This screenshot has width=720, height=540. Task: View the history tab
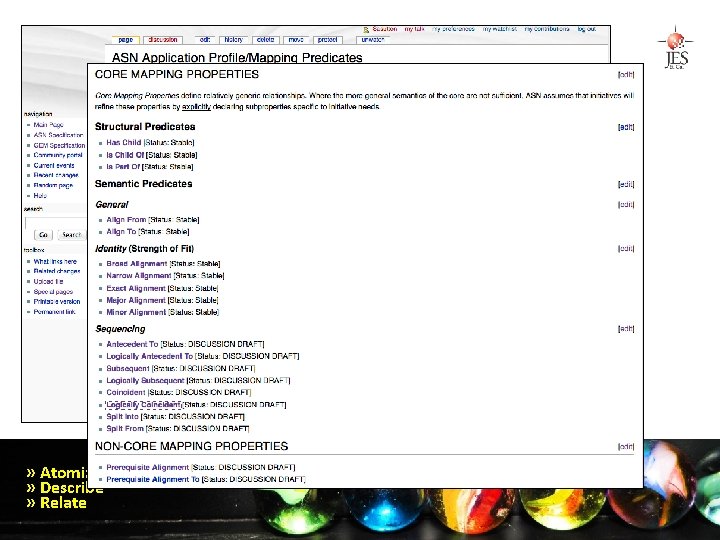point(233,40)
